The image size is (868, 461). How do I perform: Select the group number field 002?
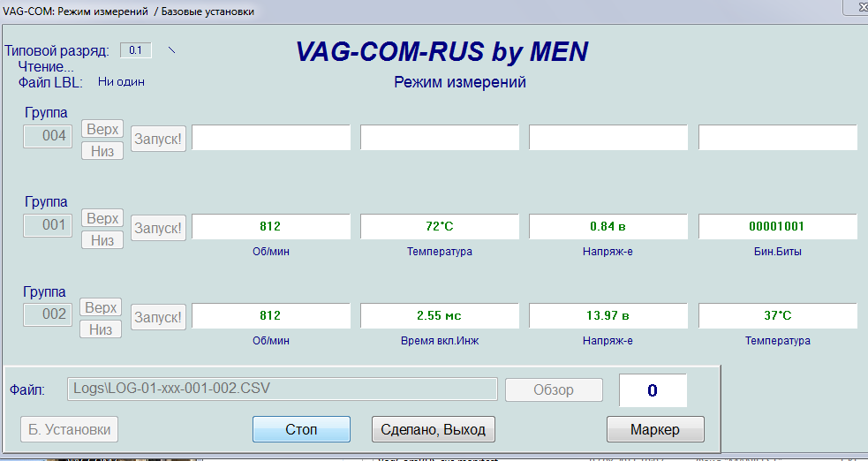coord(48,314)
